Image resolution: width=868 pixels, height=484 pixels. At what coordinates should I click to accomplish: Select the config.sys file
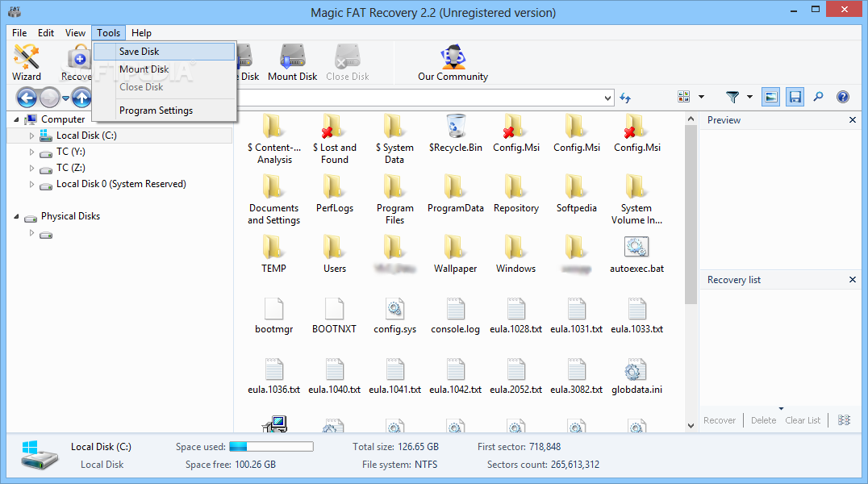[x=394, y=315]
